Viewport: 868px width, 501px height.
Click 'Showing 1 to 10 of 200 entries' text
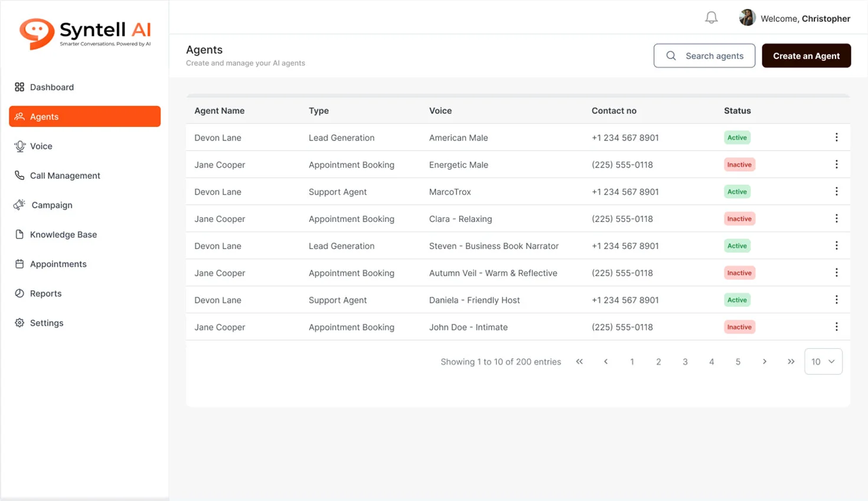501,362
